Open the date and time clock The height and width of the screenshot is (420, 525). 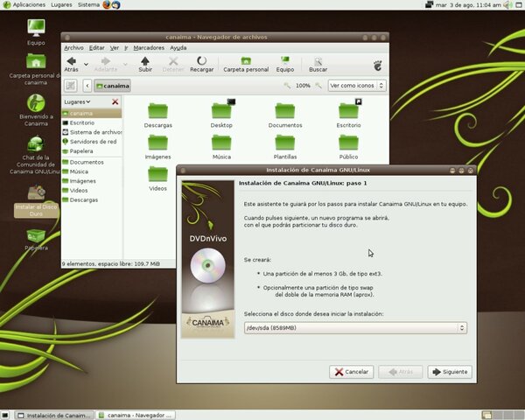coord(468,4)
